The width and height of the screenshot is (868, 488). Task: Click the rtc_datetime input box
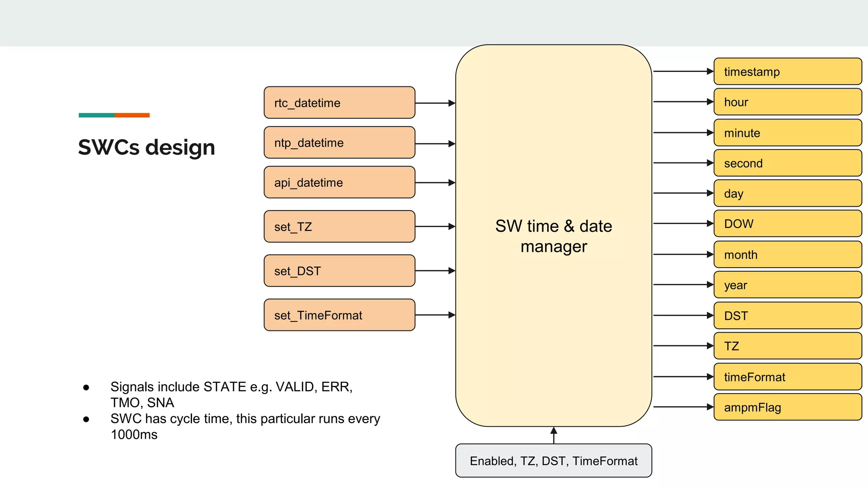pyautogui.click(x=339, y=103)
